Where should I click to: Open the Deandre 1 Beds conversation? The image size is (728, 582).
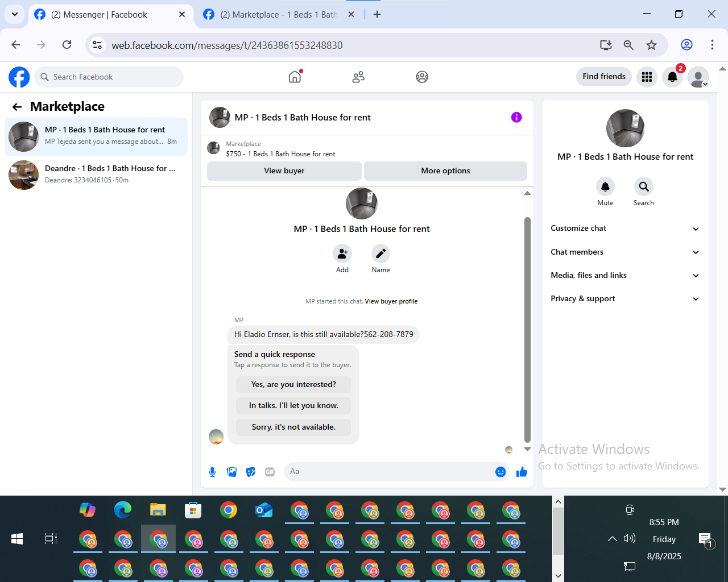click(x=96, y=174)
